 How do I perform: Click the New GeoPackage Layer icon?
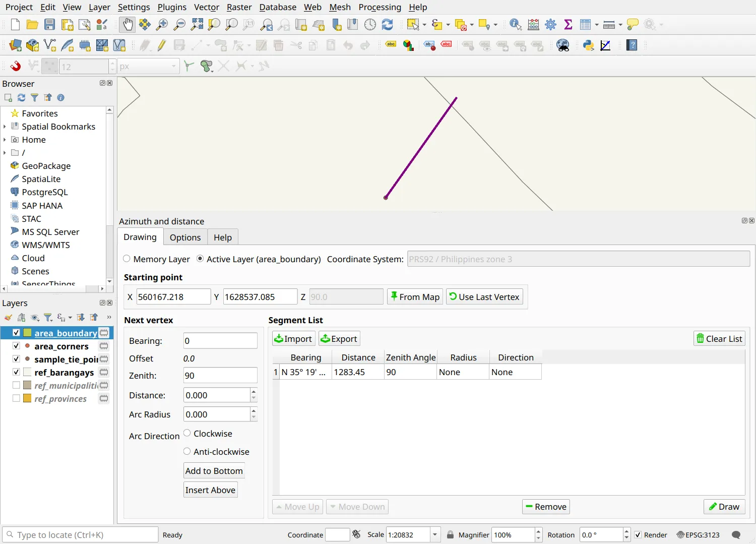click(32, 45)
